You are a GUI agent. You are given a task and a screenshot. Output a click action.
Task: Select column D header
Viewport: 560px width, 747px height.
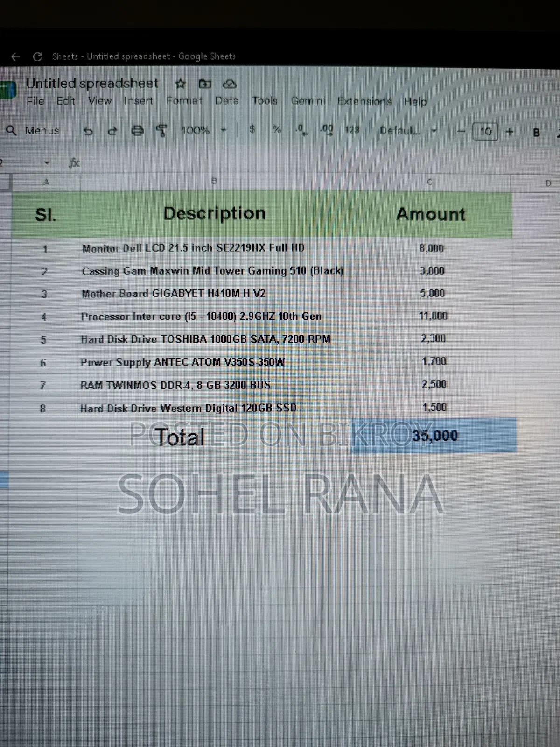click(x=535, y=183)
